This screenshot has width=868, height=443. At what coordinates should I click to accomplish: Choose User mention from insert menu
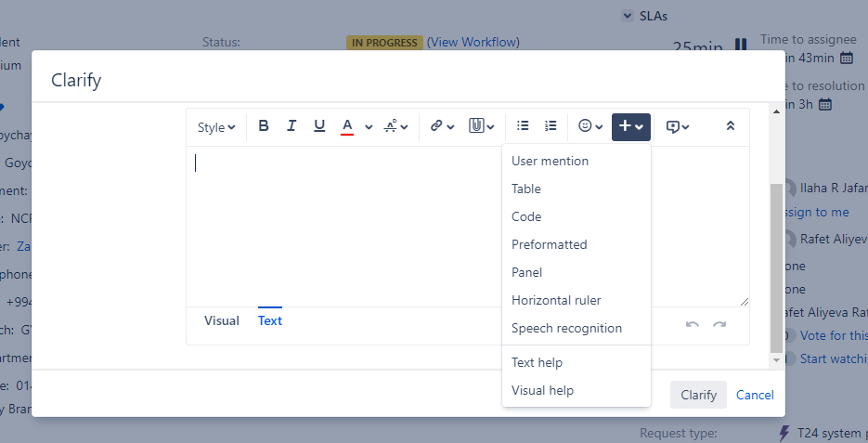(x=577, y=162)
